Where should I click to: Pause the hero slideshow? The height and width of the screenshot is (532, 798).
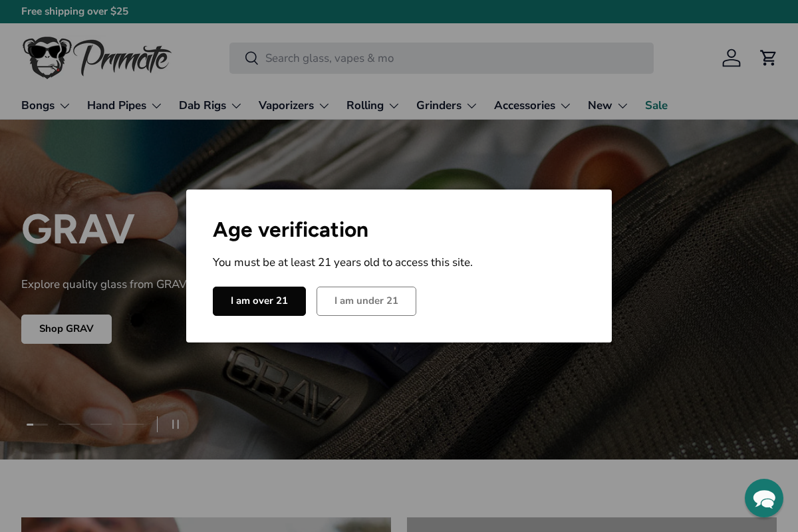tap(176, 424)
